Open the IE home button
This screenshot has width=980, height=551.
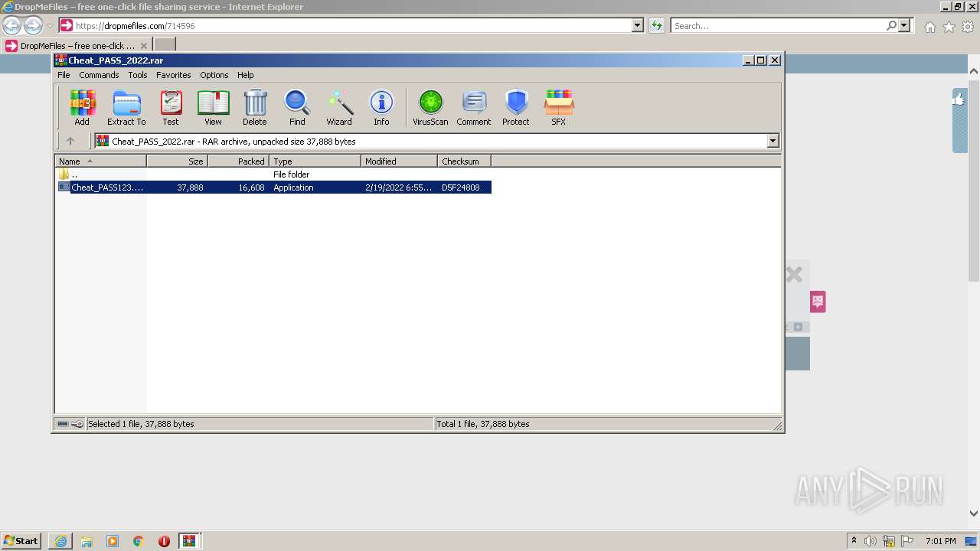(x=929, y=27)
